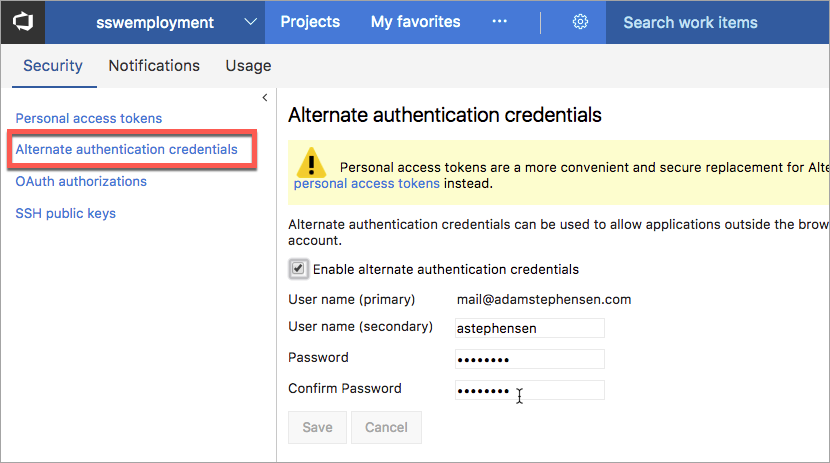This screenshot has width=830, height=463.
Task: Click the Search work items box
Action: [x=715, y=22]
